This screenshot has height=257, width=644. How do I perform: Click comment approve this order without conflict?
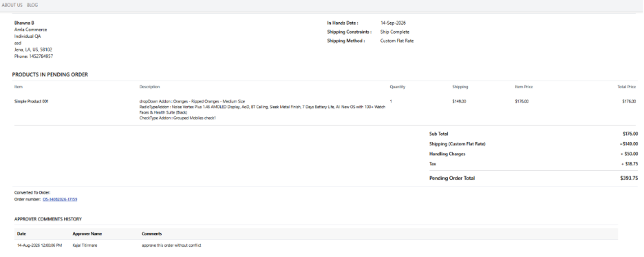tap(171, 245)
